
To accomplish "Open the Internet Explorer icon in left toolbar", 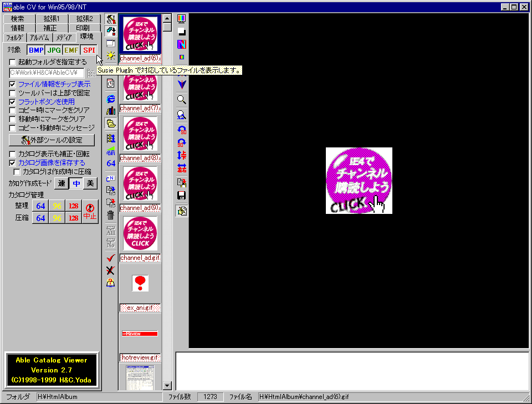I will (111, 99).
